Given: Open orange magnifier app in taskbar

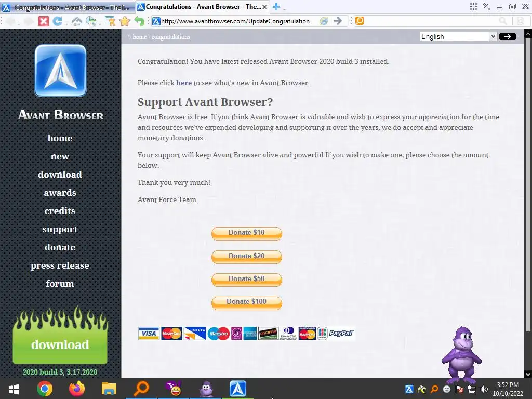Looking at the screenshot, I should [141, 389].
